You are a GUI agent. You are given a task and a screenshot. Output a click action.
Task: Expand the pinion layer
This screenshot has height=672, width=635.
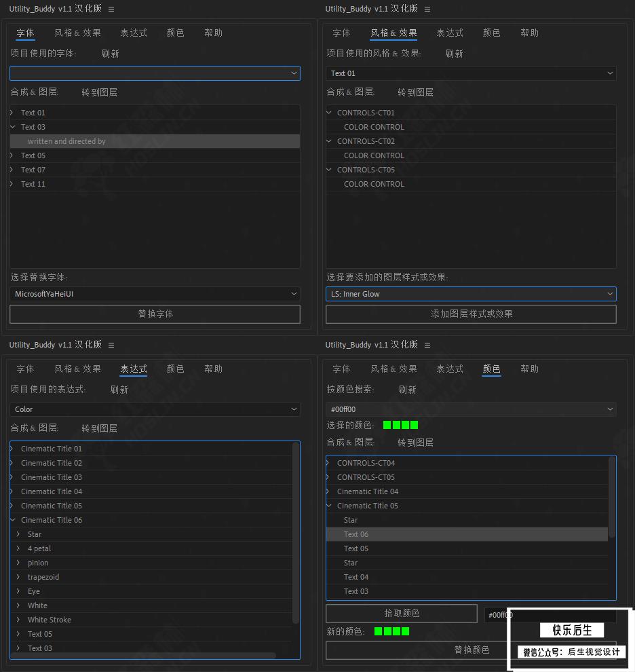[18, 563]
